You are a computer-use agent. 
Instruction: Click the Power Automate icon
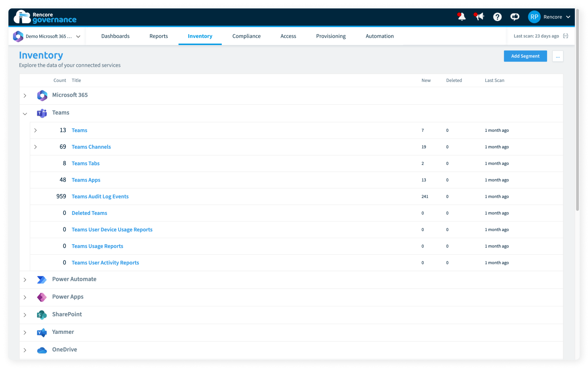pos(42,280)
